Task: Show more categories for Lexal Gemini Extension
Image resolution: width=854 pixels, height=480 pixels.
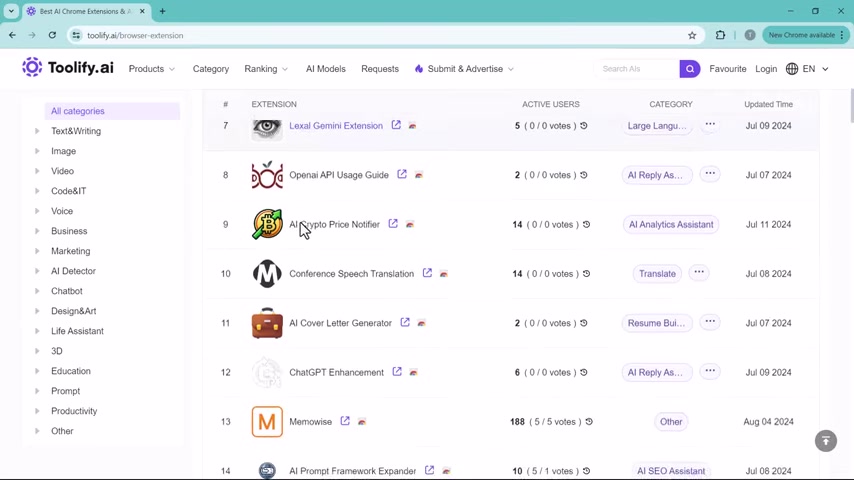Action: click(x=710, y=124)
